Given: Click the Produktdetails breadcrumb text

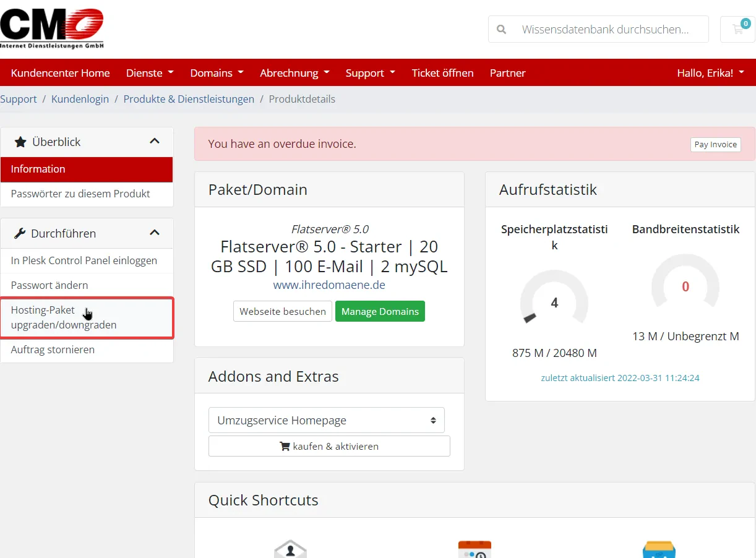Looking at the screenshot, I should (302, 99).
